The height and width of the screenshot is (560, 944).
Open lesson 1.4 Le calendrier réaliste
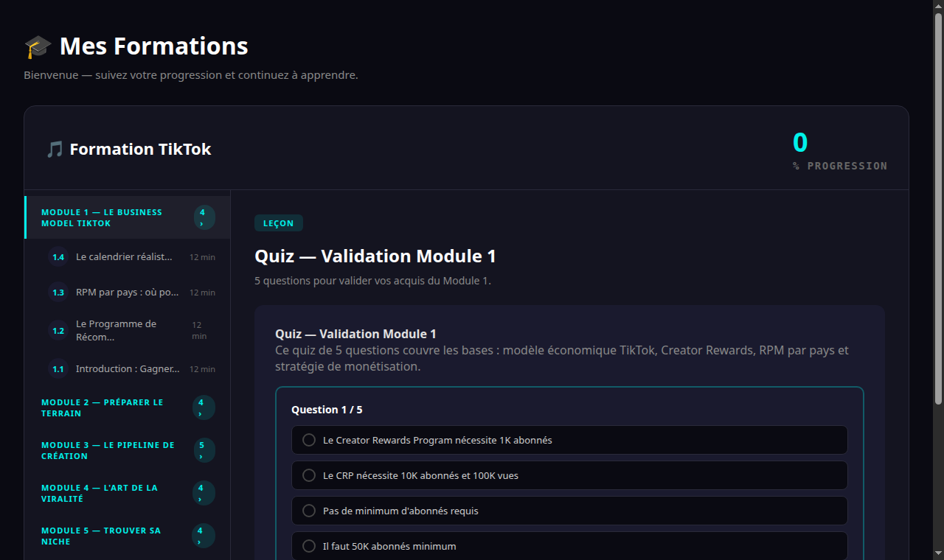pos(128,256)
